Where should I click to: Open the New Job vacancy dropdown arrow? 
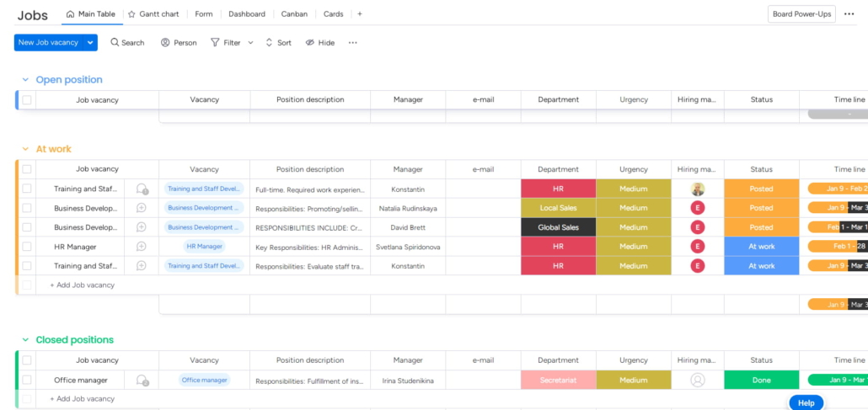point(90,43)
